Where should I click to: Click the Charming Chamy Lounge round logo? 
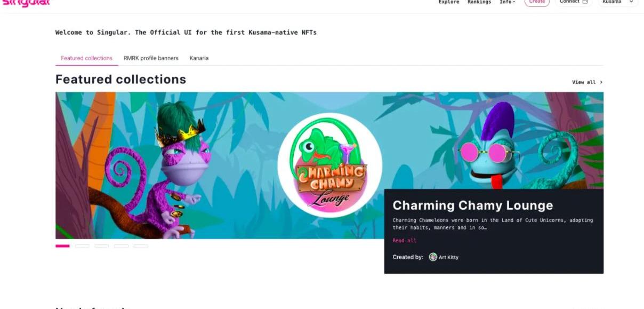coord(329,165)
